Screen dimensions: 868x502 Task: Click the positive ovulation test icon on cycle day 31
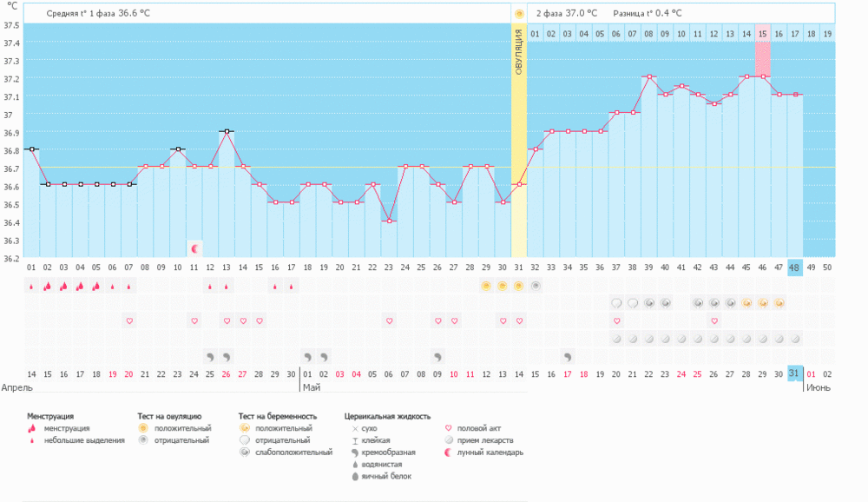pyautogui.click(x=519, y=286)
